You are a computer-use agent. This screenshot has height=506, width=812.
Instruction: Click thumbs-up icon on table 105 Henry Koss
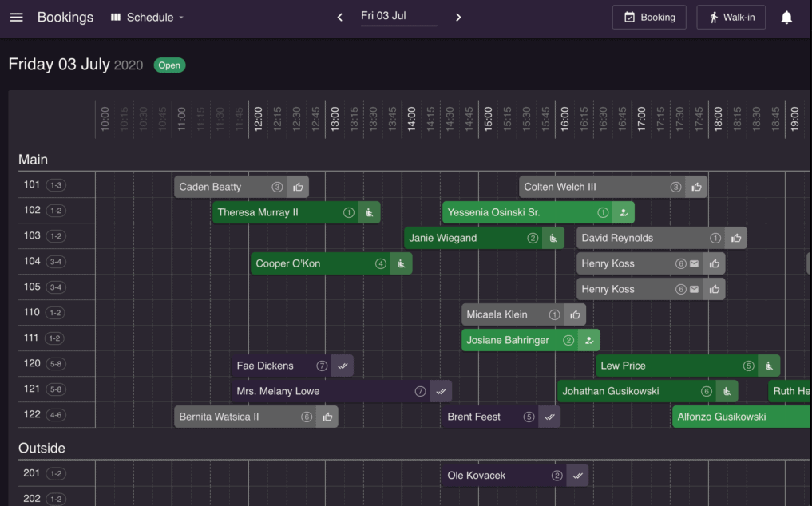point(714,289)
